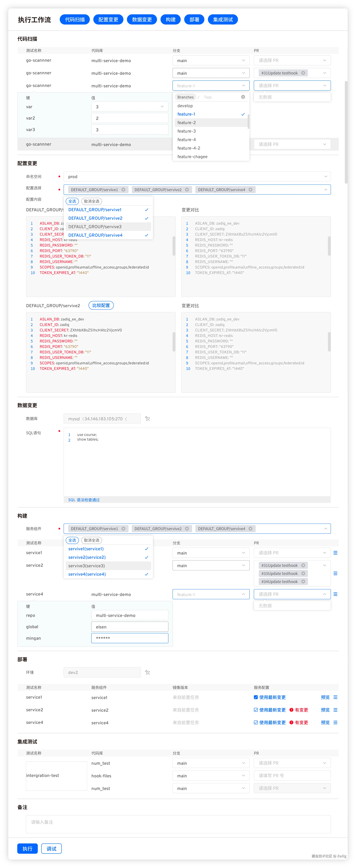Check the DEFAULT_GROUP/servive3 option in config list
This screenshot has height=868, width=356.
[108, 227]
